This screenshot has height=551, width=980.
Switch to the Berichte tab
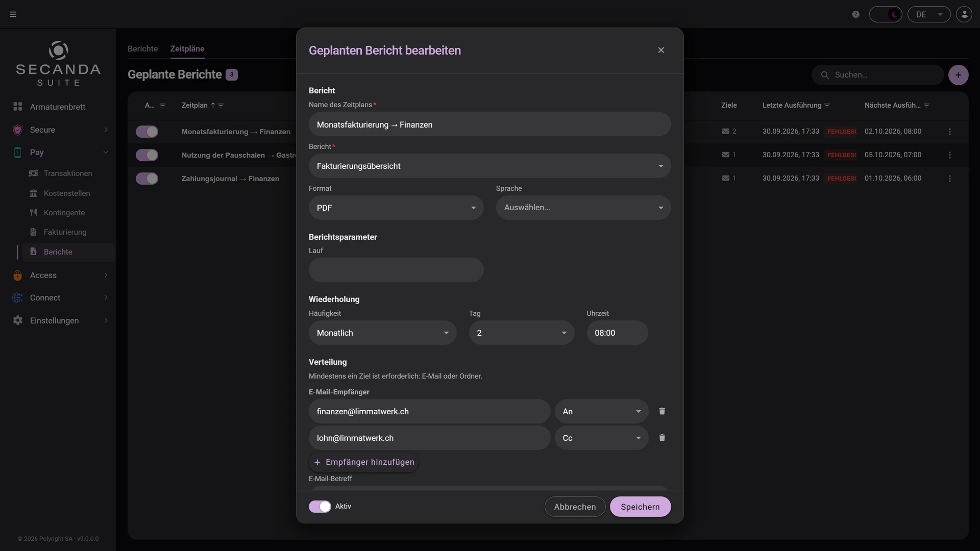143,49
